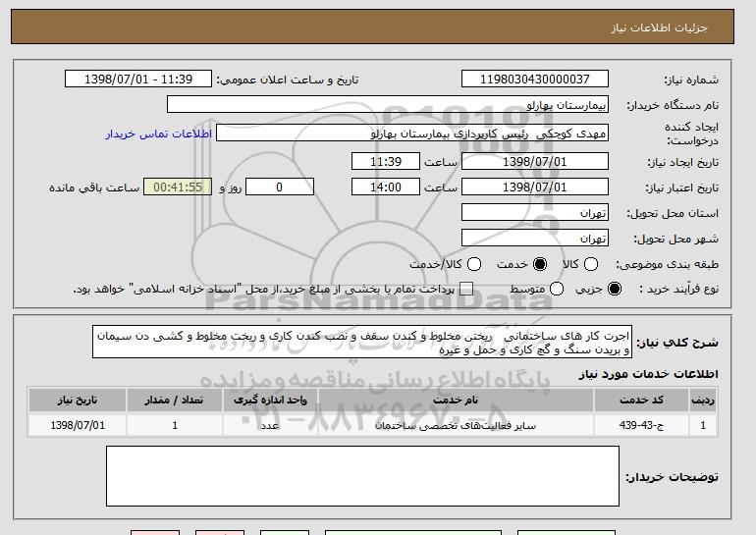Select the کالا radio button

point(591,264)
